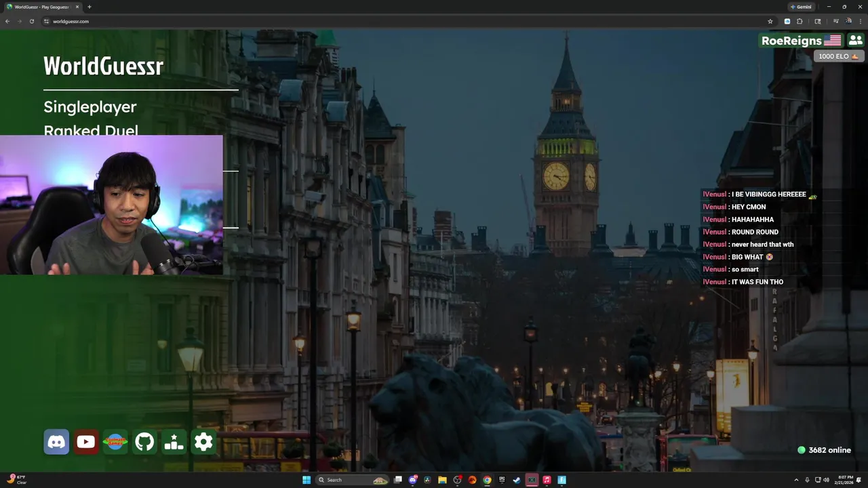868x488 pixels.
Task: Open the GitHub repository icon
Action: 144,443
